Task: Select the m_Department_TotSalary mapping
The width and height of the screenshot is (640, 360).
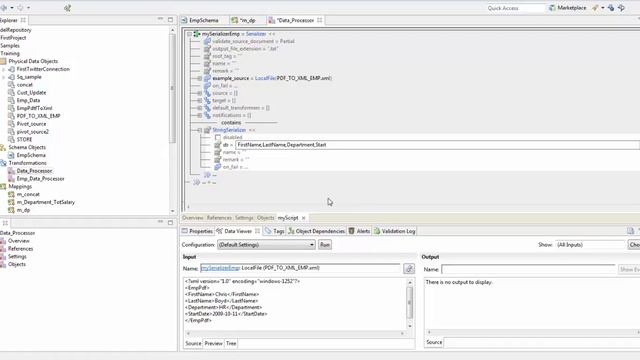Action: coord(46,202)
